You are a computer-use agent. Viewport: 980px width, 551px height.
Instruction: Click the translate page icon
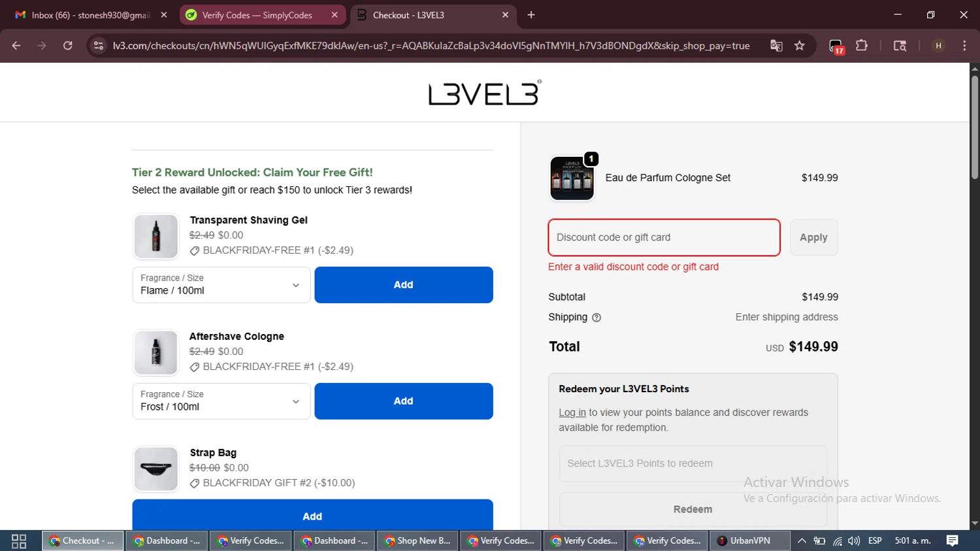point(776,46)
